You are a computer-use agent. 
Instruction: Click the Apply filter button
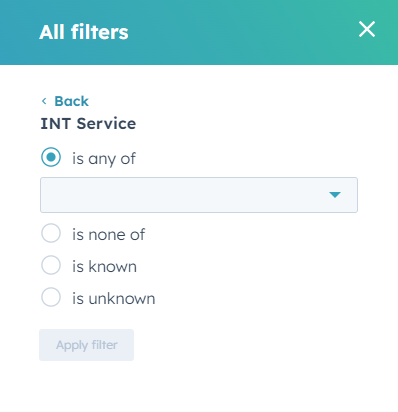[87, 345]
